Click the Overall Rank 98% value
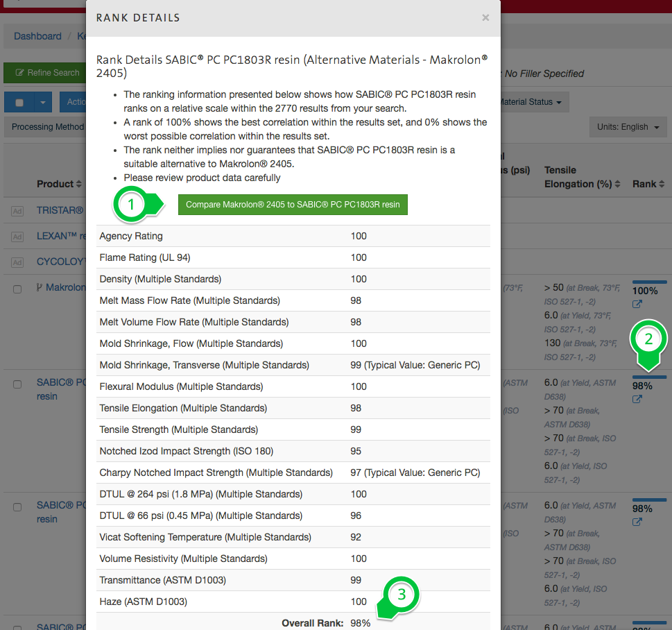Image resolution: width=672 pixels, height=630 pixels. (360, 623)
